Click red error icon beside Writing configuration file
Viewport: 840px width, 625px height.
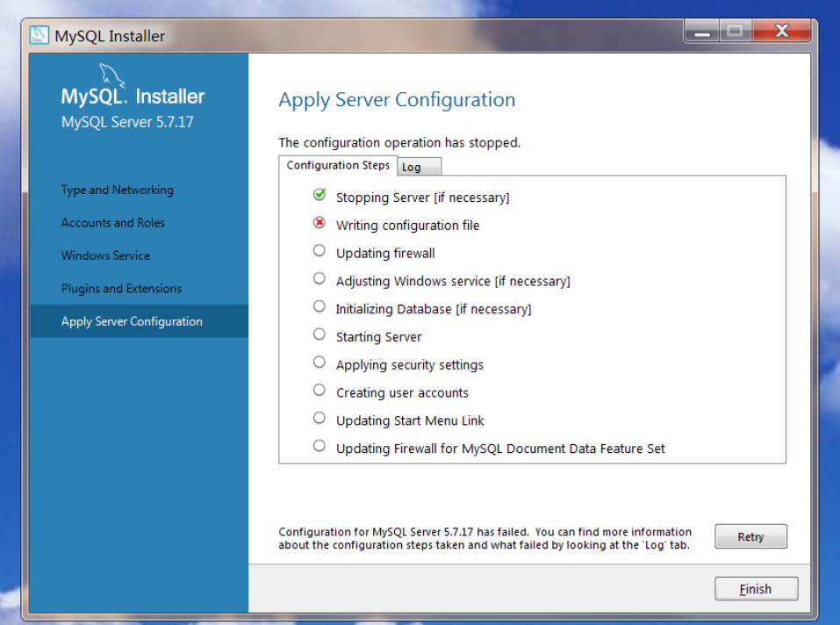click(x=319, y=223)
